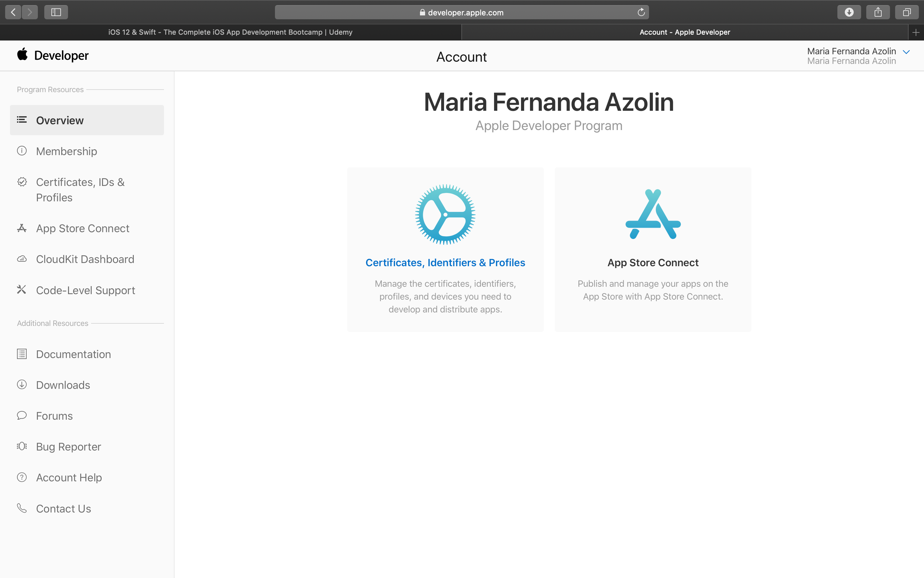Select the Account - Apple Developer tab
Screen dimensions: 924x578
click(685, 32)
